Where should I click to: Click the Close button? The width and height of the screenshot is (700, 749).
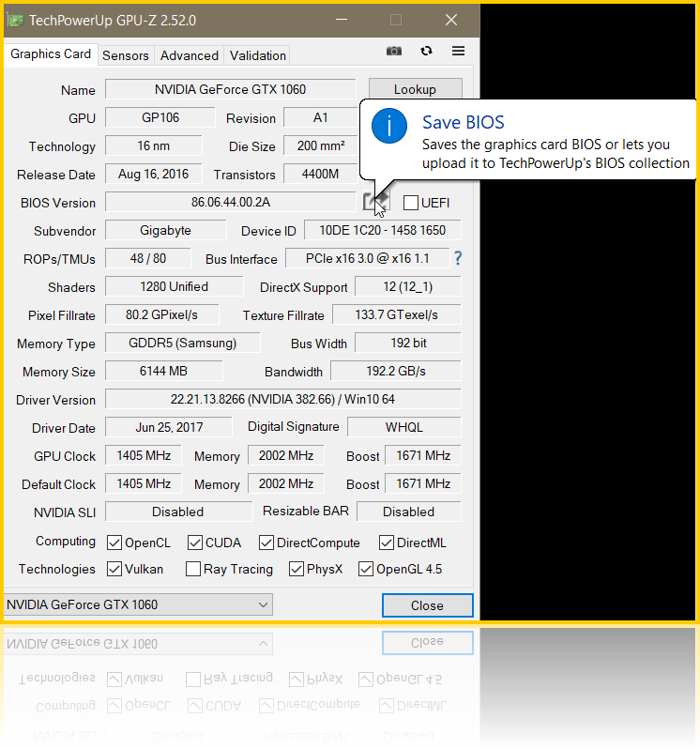point(427,605)
